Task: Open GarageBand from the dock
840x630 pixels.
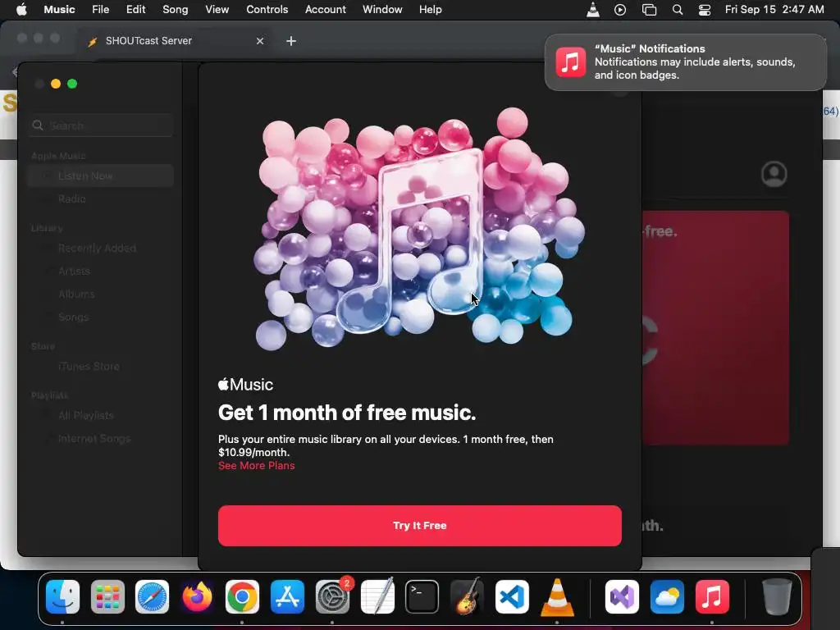Action: coord(467,596)
